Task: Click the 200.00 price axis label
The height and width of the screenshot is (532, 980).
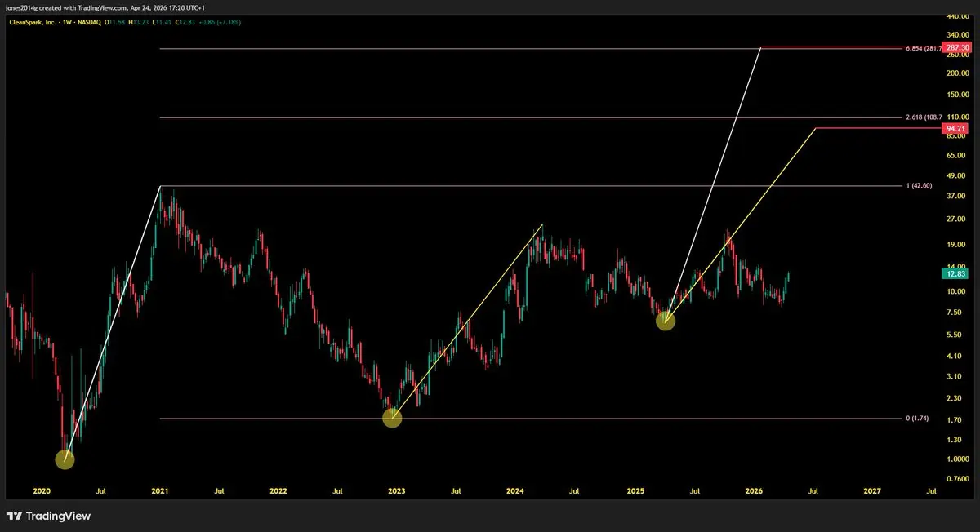Action: click(x=956, y=73)
